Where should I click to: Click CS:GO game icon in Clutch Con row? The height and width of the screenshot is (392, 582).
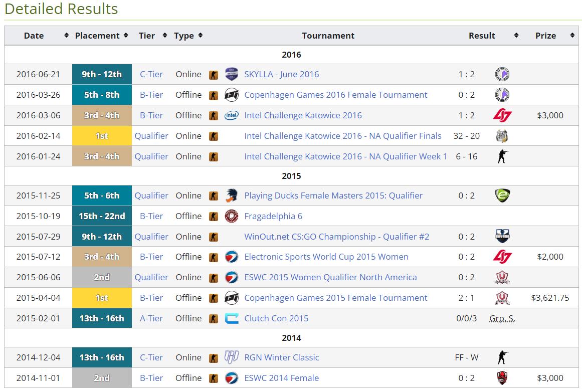click(214, 319)
